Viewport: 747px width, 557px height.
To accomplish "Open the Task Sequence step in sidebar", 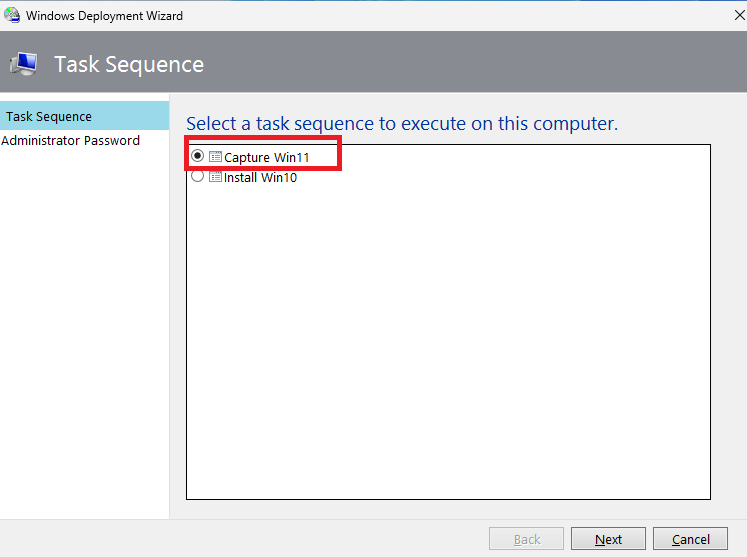I will (x=49, y=116).
